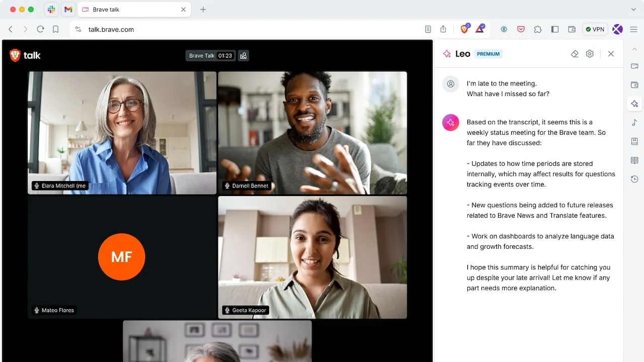Close the Leo panel
Screen dimensions: 644x362
(x=611, y=54)
